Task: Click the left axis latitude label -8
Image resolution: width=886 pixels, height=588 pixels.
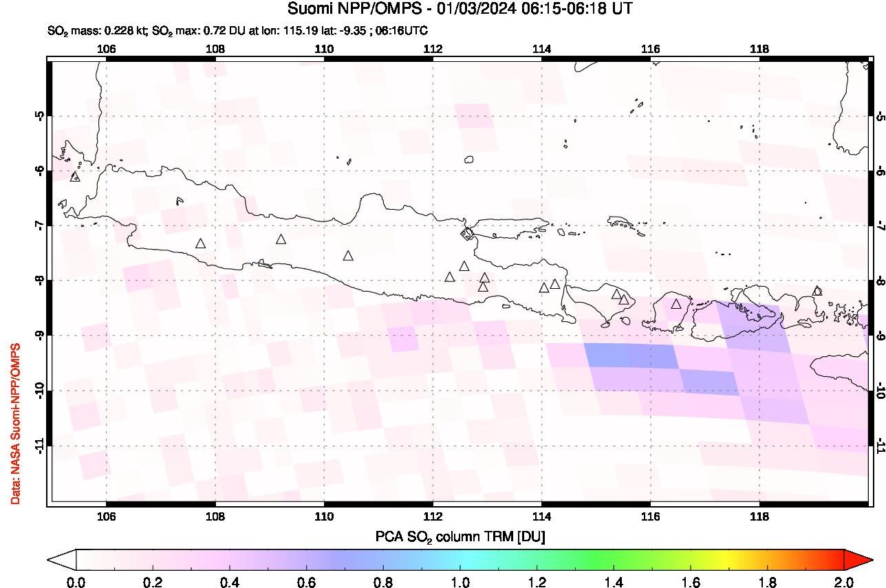Action: (x=40, y=280)
